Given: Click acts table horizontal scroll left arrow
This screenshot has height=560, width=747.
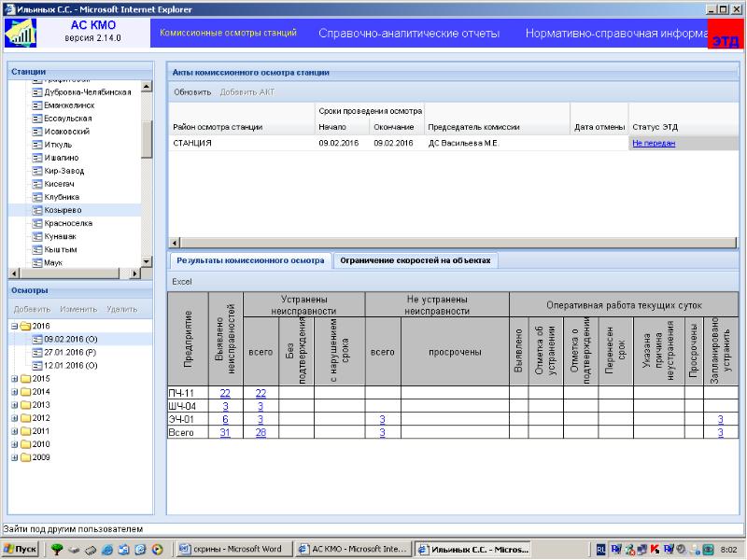Looking at the screenshot, I should 175,244.
